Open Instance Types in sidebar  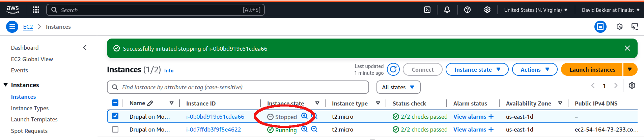click(x=30, y=108)
